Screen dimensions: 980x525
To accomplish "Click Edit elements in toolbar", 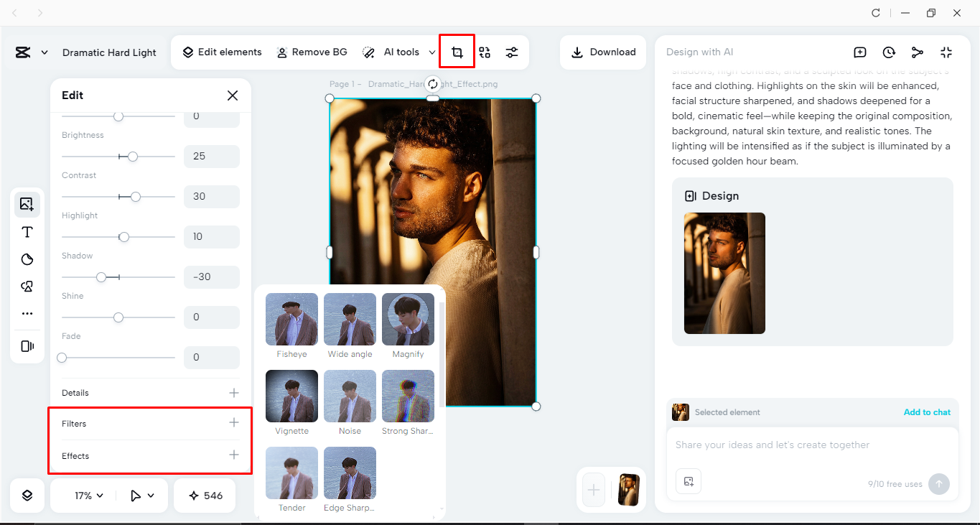I will [222, 52].
